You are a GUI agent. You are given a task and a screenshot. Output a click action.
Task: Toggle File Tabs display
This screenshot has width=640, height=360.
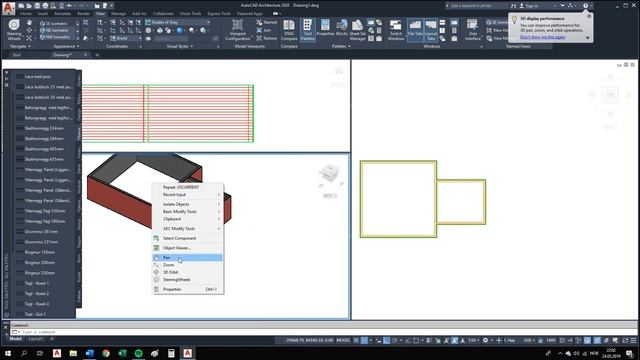[415, 29]
